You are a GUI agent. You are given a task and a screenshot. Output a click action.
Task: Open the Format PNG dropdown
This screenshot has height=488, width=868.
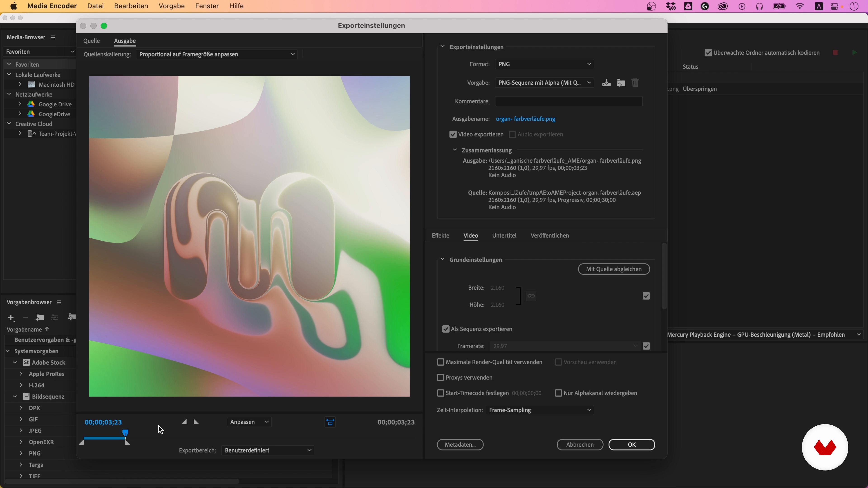pyautogui.click(x=544, y=64)
